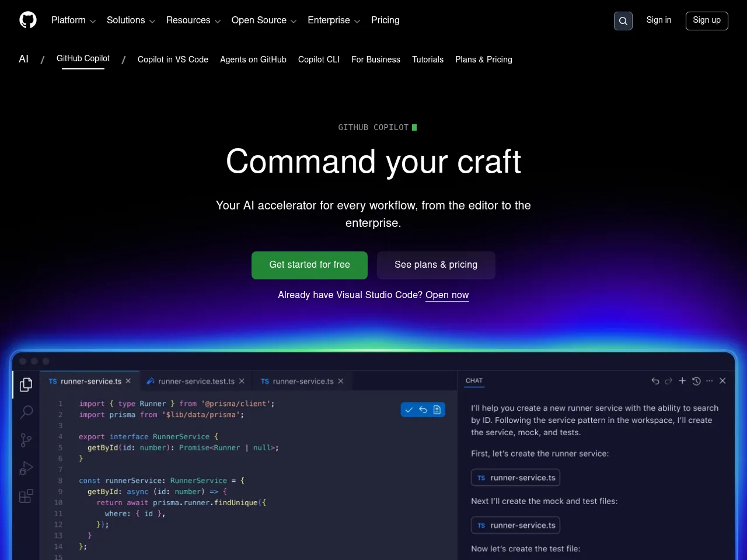Click the green status square beside GITHUB COPILOT
The image size is (747, 560).
[414, 127]
